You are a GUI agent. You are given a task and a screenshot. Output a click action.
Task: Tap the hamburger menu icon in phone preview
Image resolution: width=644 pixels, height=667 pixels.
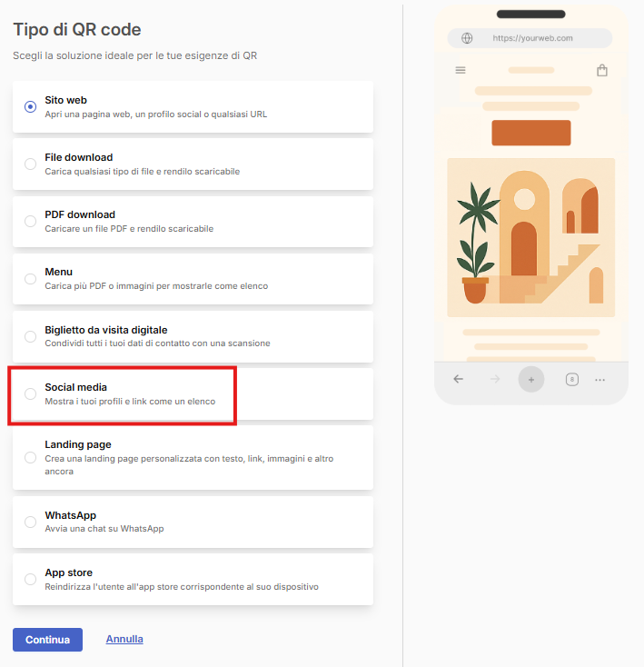point(461,70)
